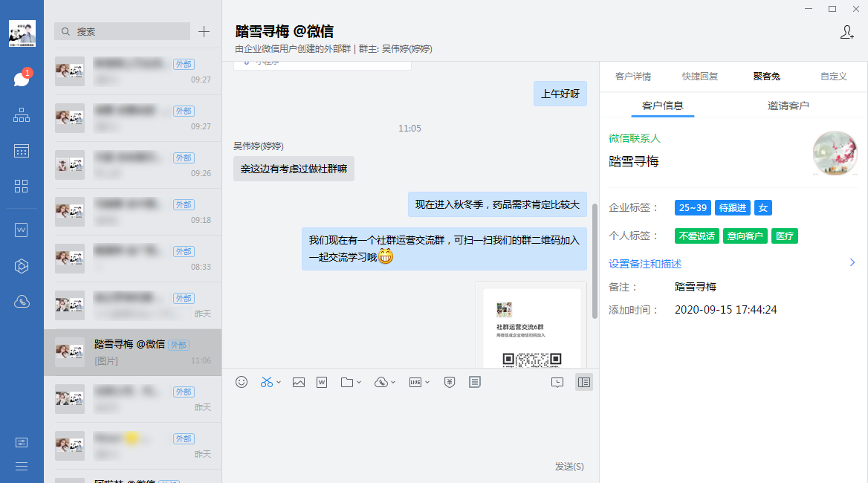Expand the folder dropdown arrow

(359, 382)
